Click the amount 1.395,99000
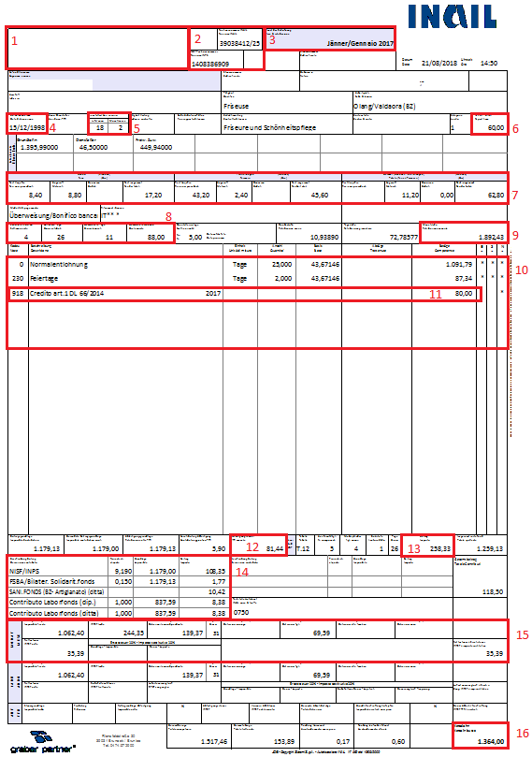 pos(39,147)
